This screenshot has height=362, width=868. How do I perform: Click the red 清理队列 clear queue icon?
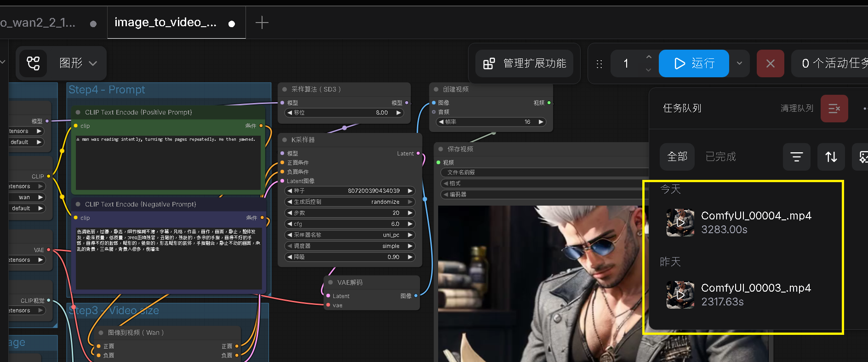point(834,109)
